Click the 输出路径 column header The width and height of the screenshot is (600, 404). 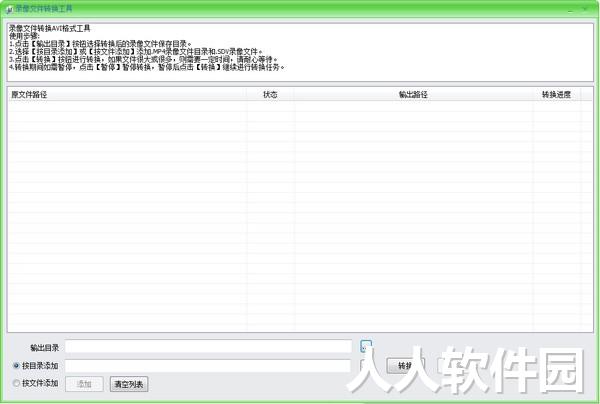tap(413, 94)
